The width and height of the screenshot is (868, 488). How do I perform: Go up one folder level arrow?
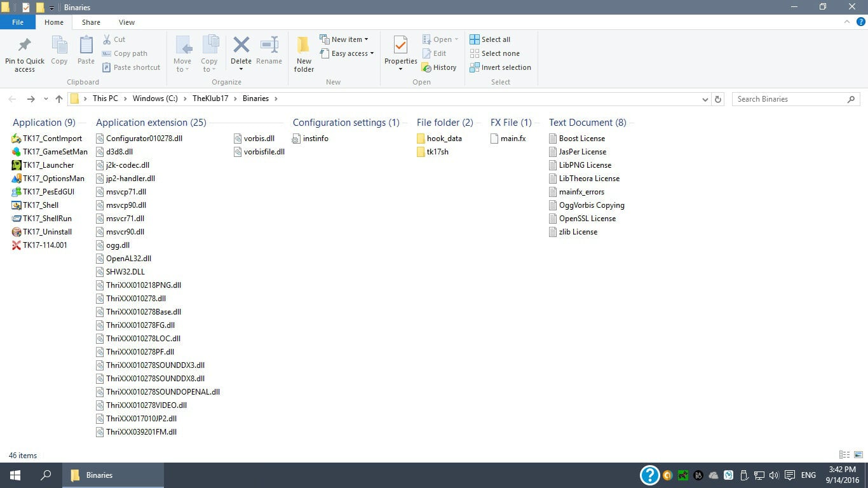[59, 99]
